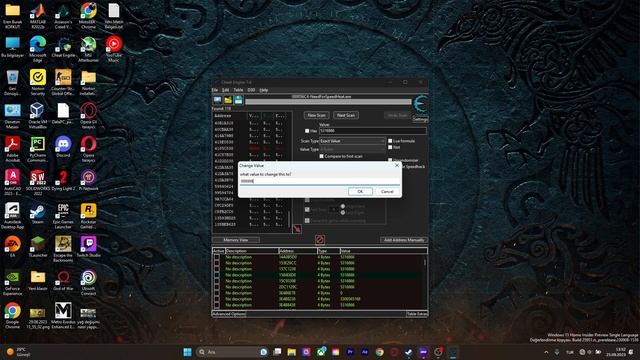Close the Change Value dialog
The width and height of the screenshot is (640, 360).
tap(397, 165)
